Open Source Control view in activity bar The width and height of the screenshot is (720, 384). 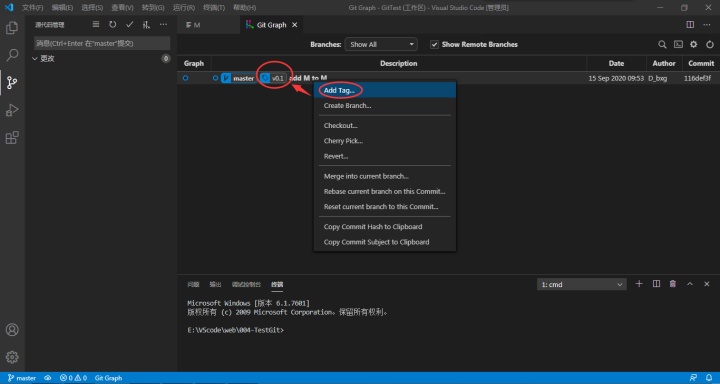click(12, 83)
